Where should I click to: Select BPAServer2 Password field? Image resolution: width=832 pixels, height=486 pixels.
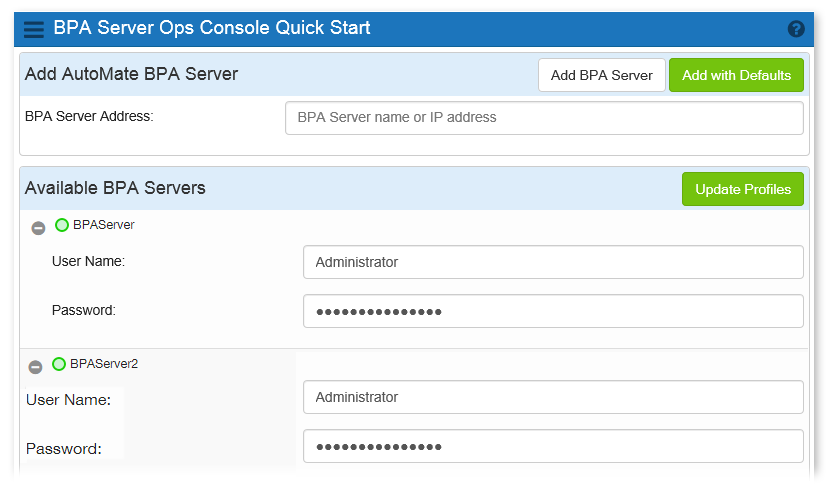553,446
